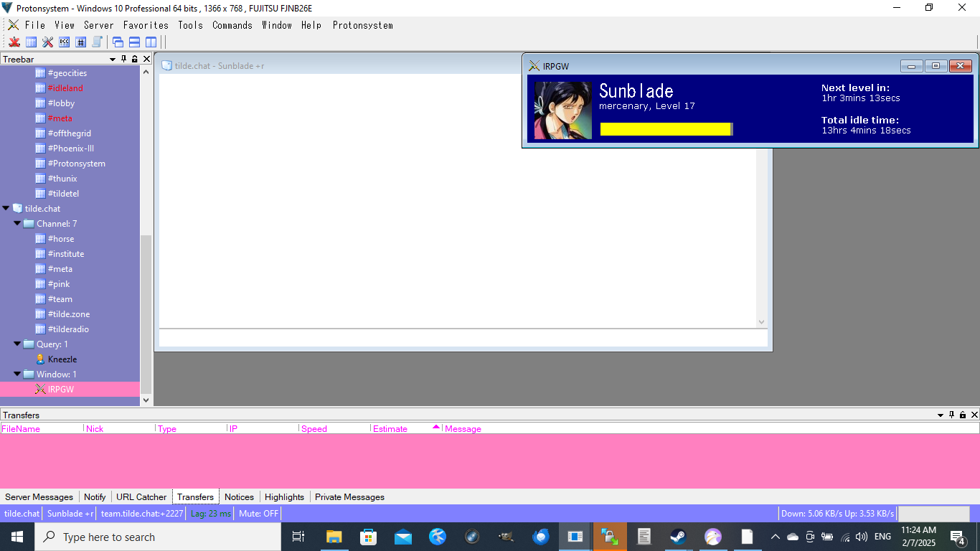Click the scroll-shaped script toolbar icon
This screenshot has height=551, width=980.
pyautogui.click(x=97, y=42)
